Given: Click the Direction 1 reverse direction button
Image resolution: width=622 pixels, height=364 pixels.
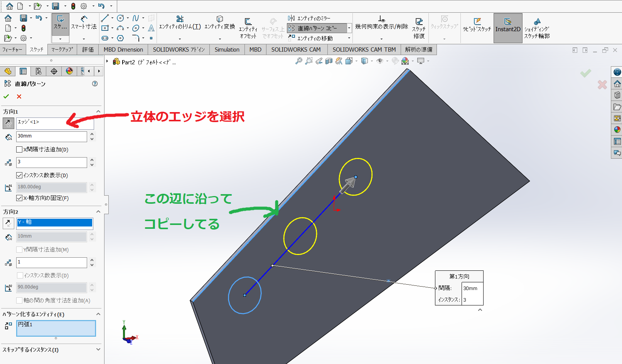Looking at the screenshot, I should [8, 123].
